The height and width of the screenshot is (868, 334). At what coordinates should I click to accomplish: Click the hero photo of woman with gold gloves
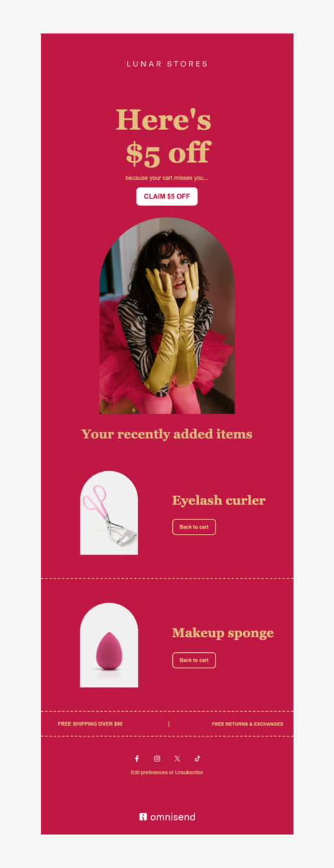pos(167,316)
